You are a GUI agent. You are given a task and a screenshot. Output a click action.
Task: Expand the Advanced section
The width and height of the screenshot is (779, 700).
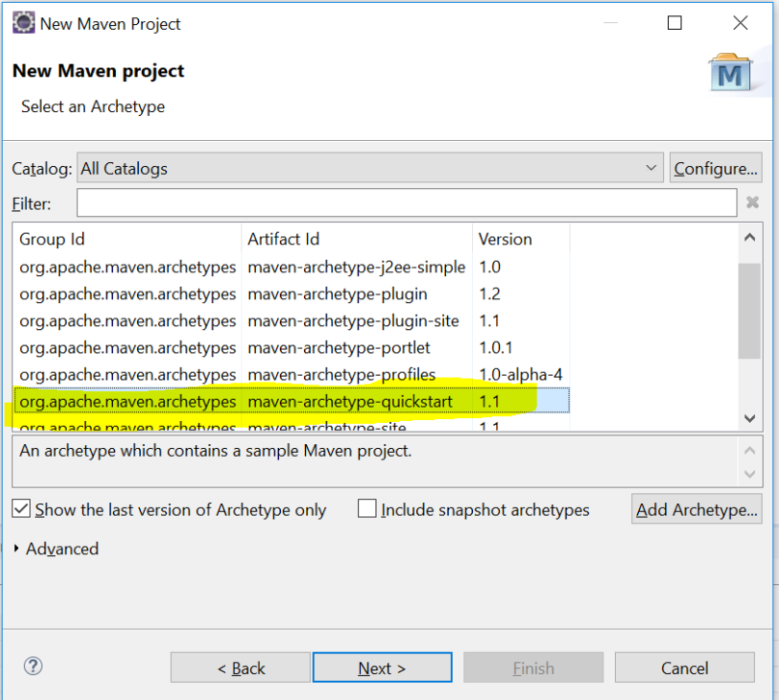point(55,548)
